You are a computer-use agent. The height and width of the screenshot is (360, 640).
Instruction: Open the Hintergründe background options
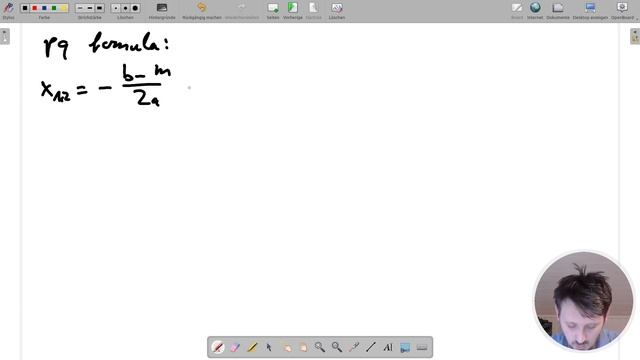pos(162,10)
